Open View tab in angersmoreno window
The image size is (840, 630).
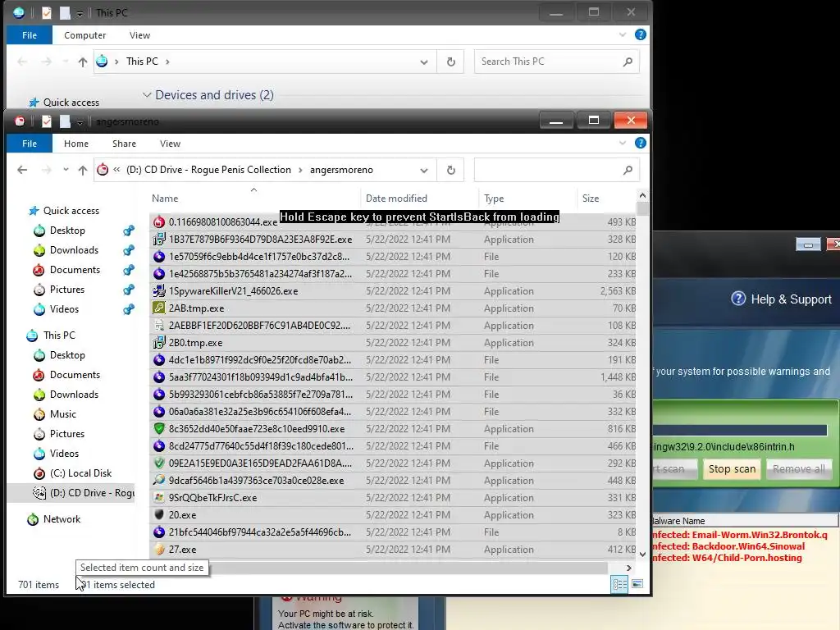[170, 144]
